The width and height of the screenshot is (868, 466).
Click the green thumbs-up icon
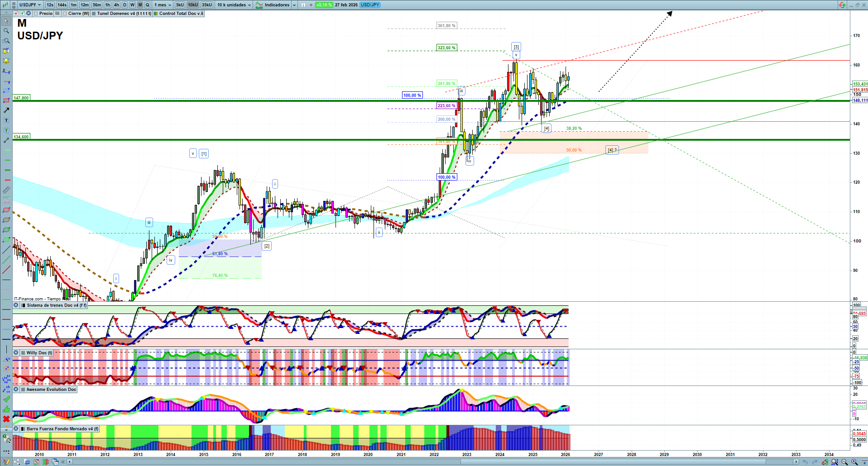(x=6, y=409)
